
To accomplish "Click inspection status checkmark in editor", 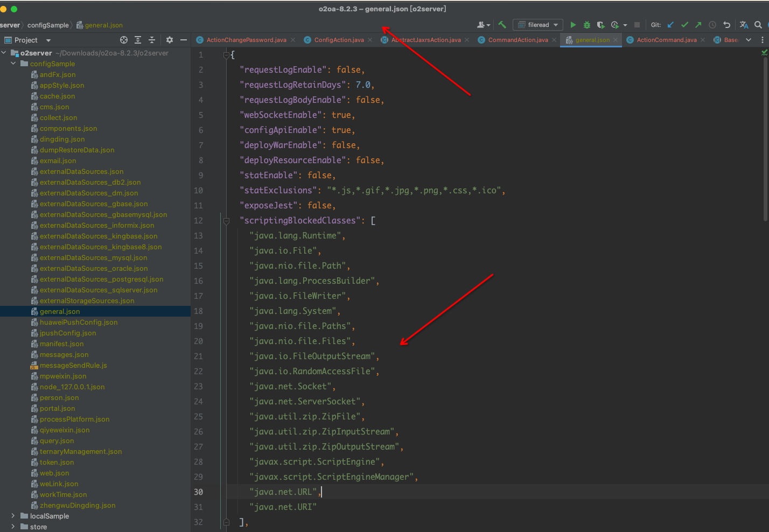I will pyautogui.click(x=764, y=52).
